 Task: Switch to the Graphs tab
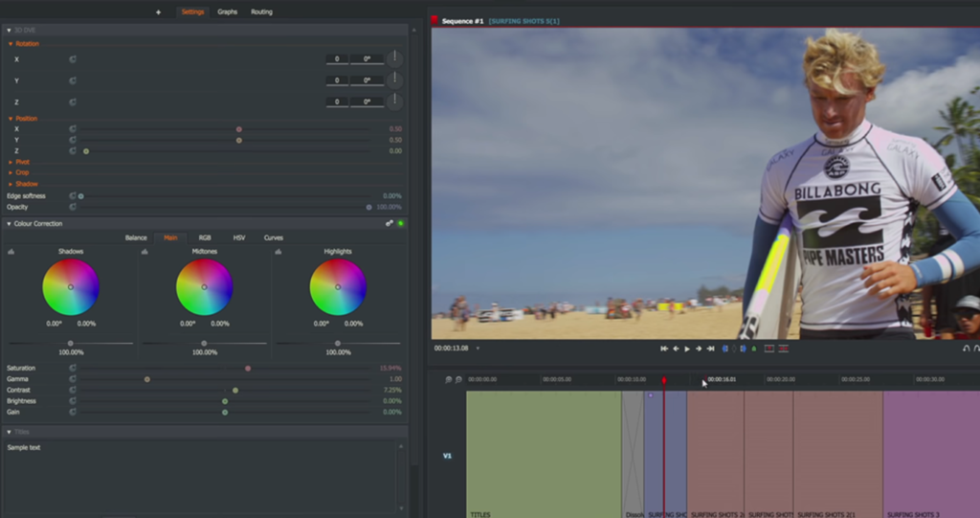(227, 11)
